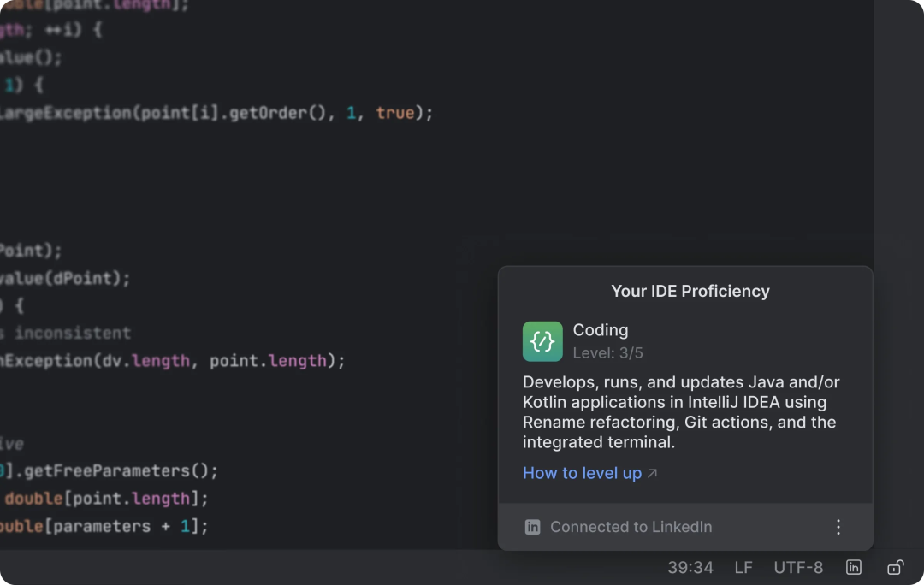This screenshot has height=585, width=924.
Task: Click the comment line ending in 'inconsistent'
Action: click(65, 333)
